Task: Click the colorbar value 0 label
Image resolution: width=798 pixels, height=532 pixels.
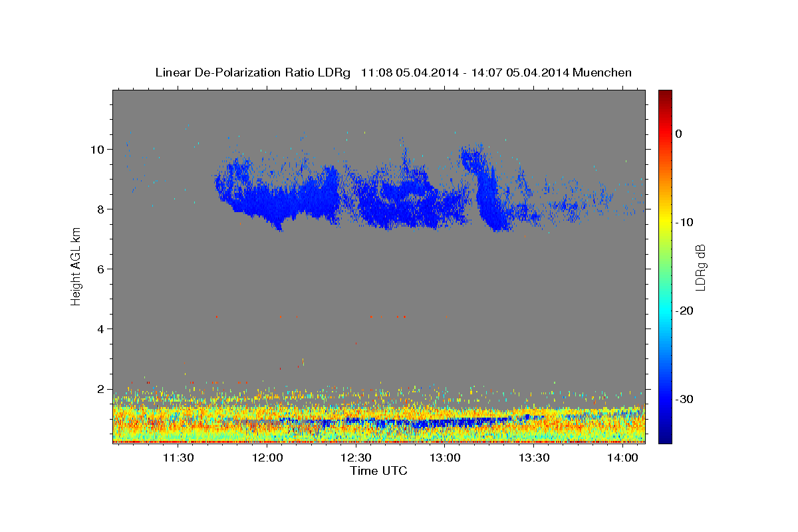Action: pyautogui.click(x=679, y=134)
